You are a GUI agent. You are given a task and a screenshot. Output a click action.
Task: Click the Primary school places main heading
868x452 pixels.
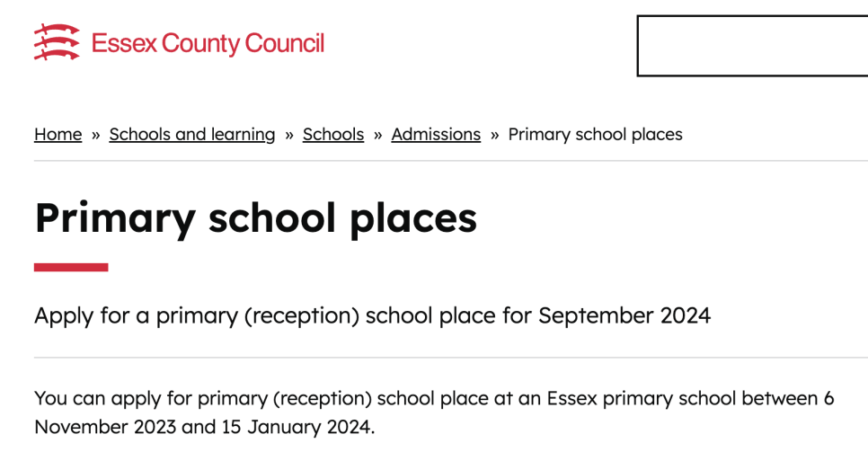click(256, 218)
